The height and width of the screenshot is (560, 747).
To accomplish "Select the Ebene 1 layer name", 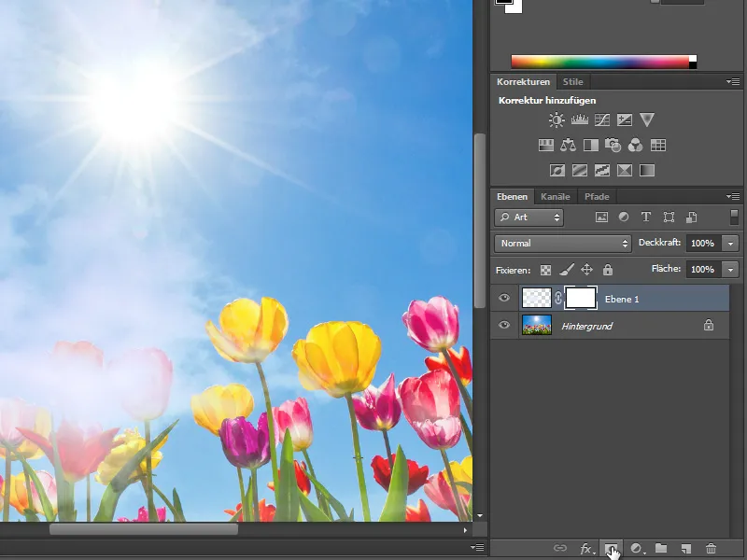I will pyautogui.click(x=622, y=299).
